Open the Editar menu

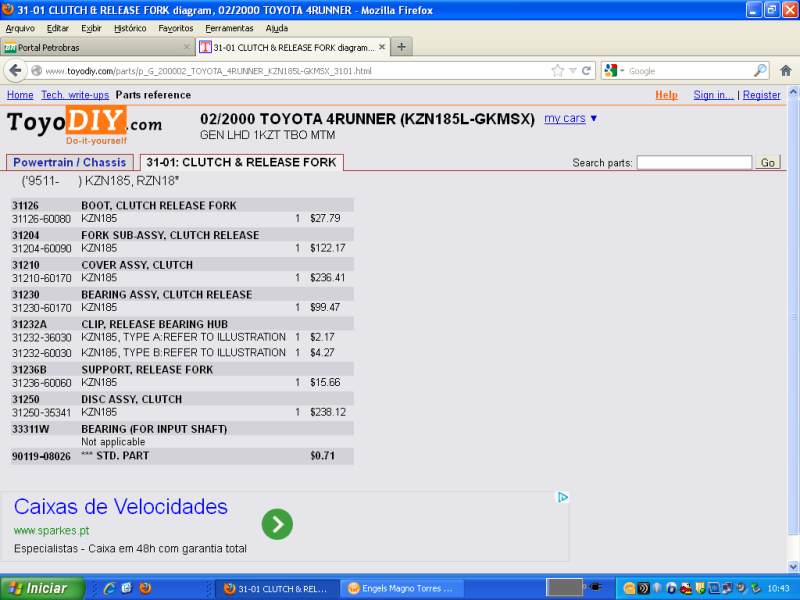click(x=58, y=28)
